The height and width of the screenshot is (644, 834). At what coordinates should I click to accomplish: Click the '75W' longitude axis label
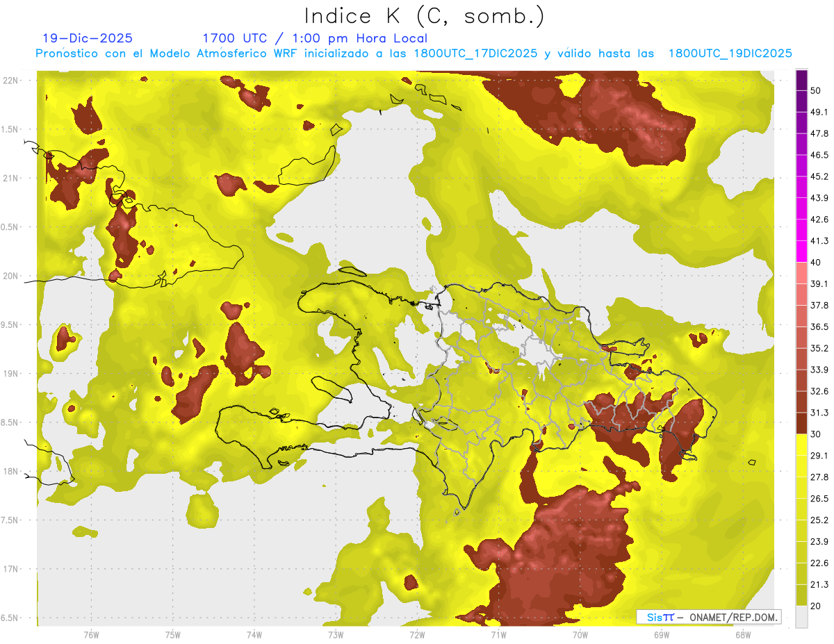pyautogui.click(x=173, y=634)
